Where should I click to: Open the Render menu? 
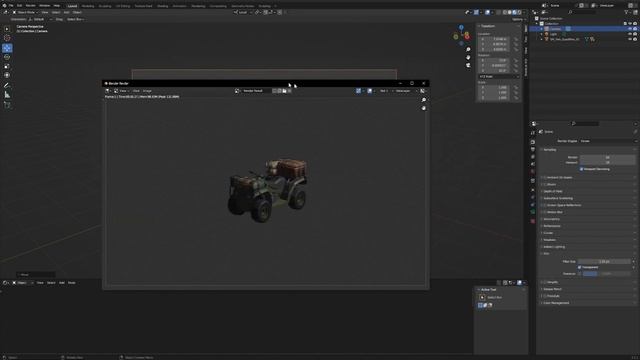tap(31, 6)
